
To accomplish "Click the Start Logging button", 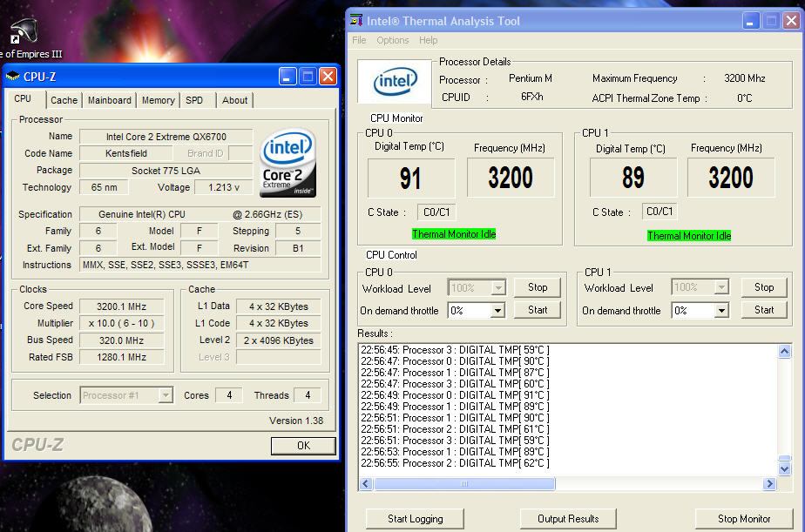I will click(415, 519).
